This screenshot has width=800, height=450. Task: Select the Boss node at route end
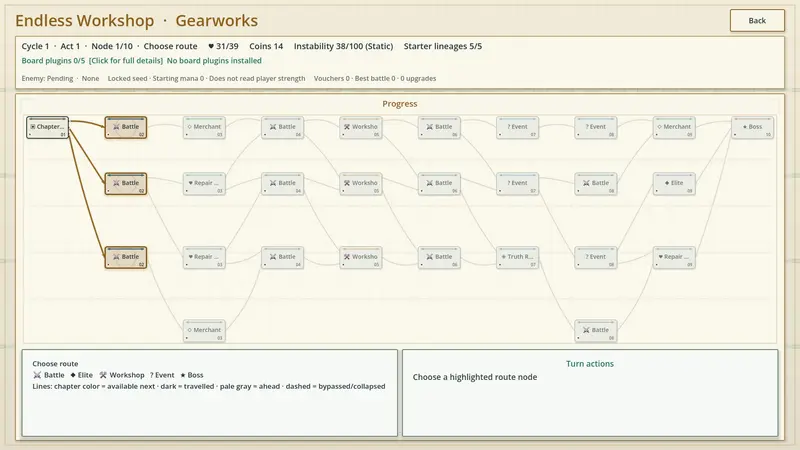click(753, 128)
